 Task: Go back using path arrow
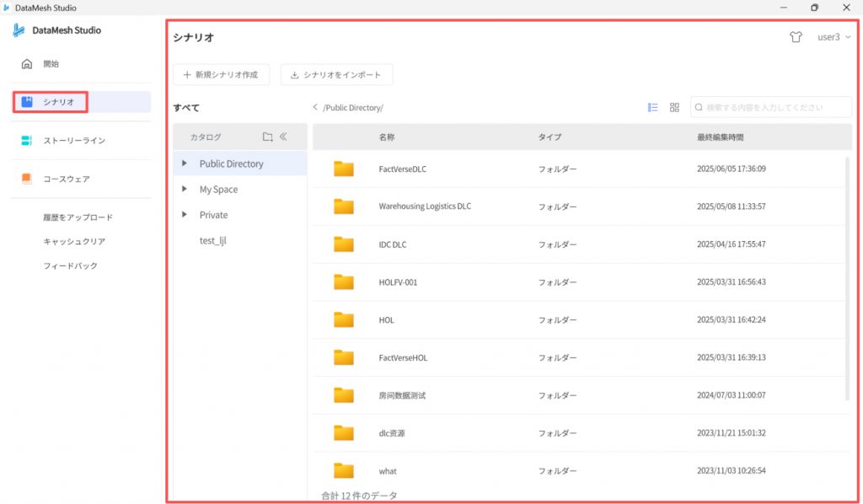315,108
